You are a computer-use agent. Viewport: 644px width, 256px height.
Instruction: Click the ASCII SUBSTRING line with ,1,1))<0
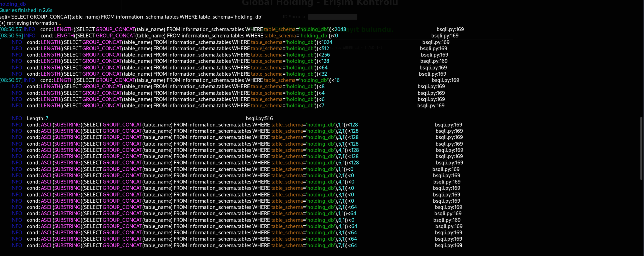[190, 169]
